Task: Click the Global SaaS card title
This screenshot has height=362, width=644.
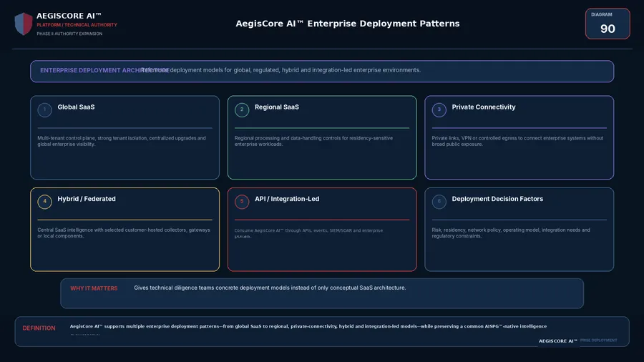Action: (x=76, y=107)
